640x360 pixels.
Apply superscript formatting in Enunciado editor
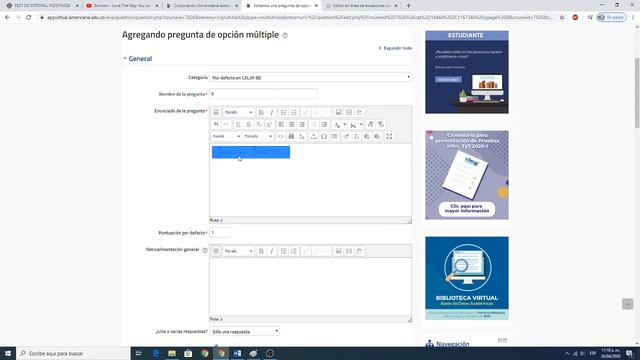(269, 124)
